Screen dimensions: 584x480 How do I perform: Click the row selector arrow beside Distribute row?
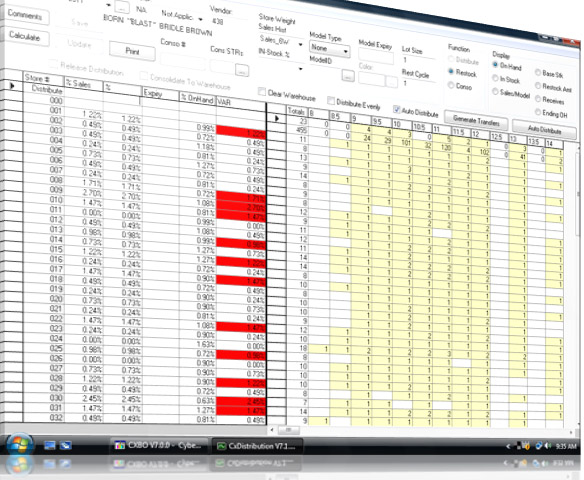point(12,86)
